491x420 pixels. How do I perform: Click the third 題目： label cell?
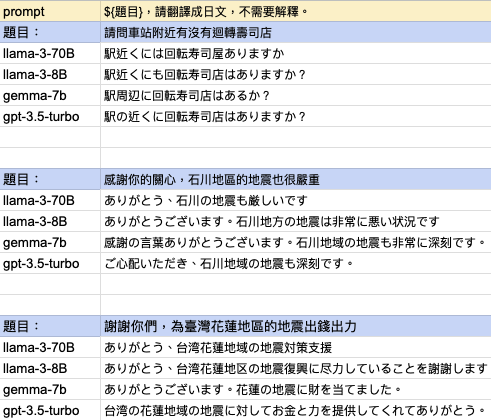(x=50, y=326)
